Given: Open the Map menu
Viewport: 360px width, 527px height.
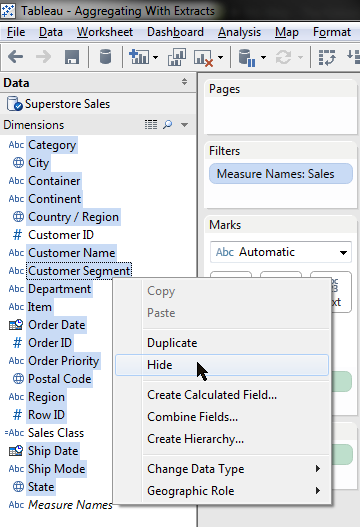Looking at the screenshot, I should pyautogui.click(x=287, y=32).
